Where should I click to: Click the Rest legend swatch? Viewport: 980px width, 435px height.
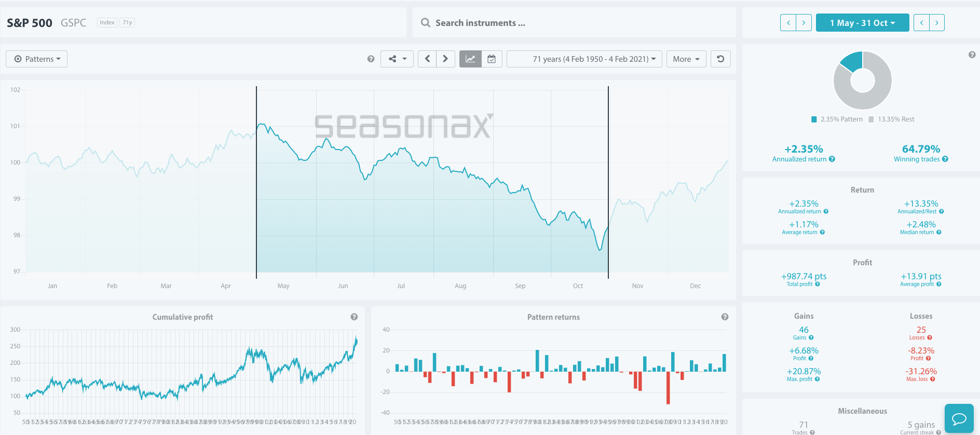pyautogui.click(x=871, y=119)
